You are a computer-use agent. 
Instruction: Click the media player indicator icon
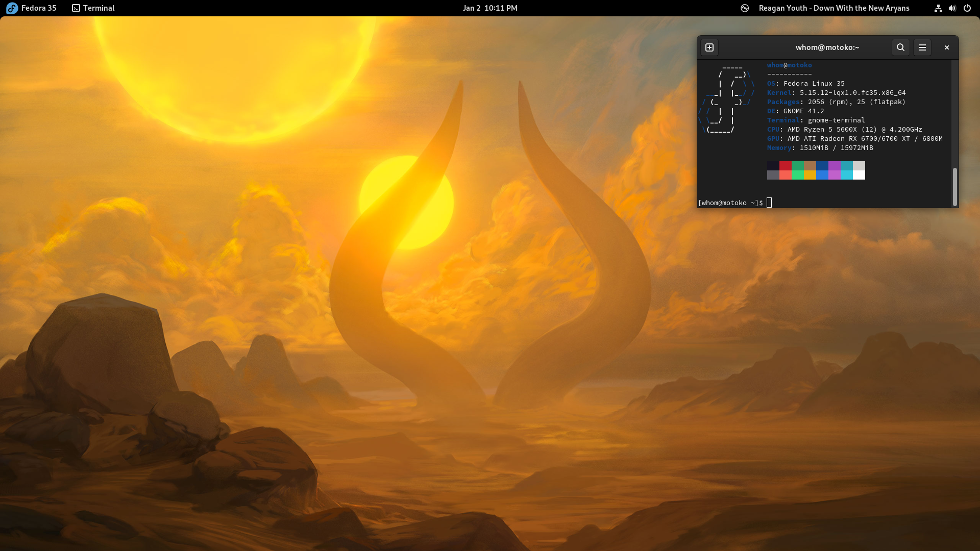745,8
